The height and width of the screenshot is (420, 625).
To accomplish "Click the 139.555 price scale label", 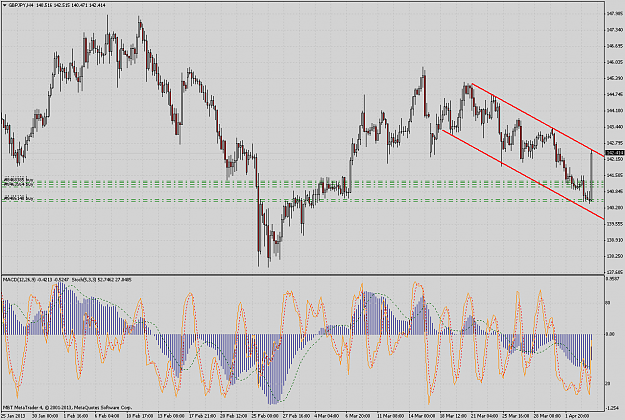I will coord(615,224).
